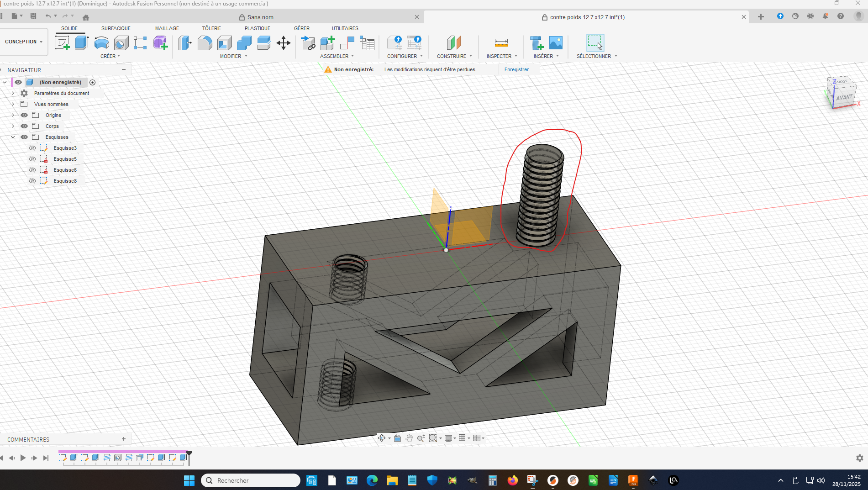
Task: Switch to the SURFACIQUE tab
Action: pos(116,28)
